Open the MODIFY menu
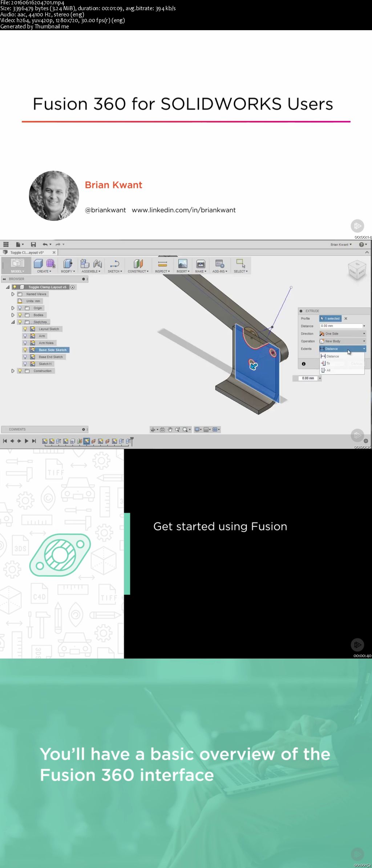 (68, 271)
